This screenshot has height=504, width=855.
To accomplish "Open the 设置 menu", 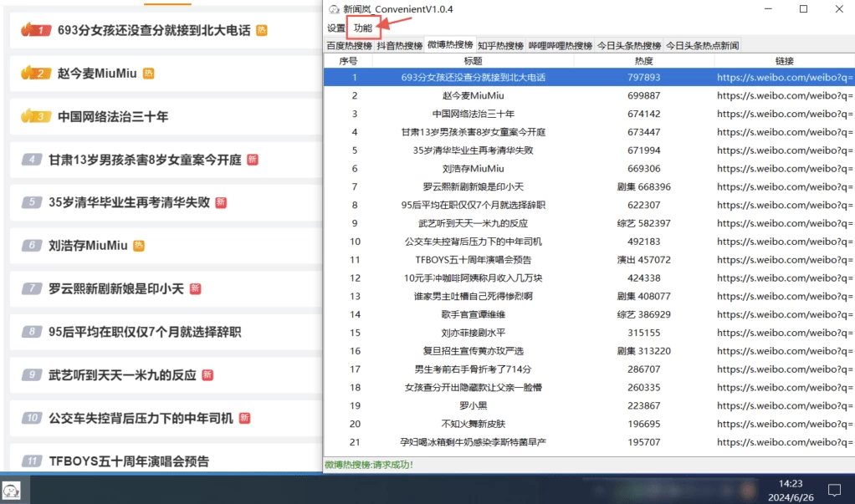I will pos(336,28).
